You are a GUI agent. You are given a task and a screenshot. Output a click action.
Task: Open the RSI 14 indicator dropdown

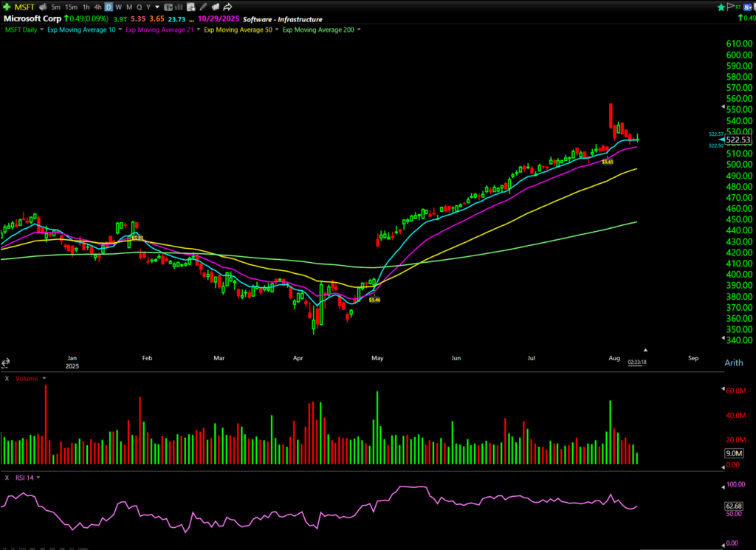point(38,478)
